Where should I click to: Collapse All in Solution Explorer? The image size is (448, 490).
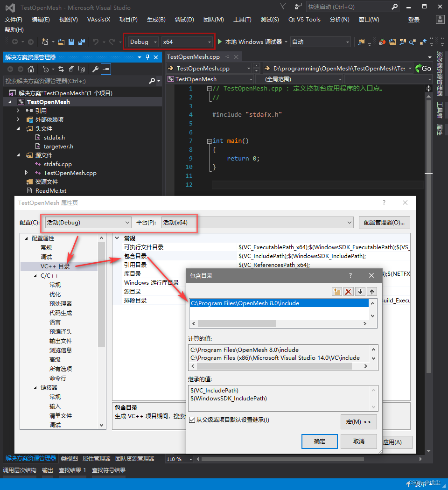(72, 69)
